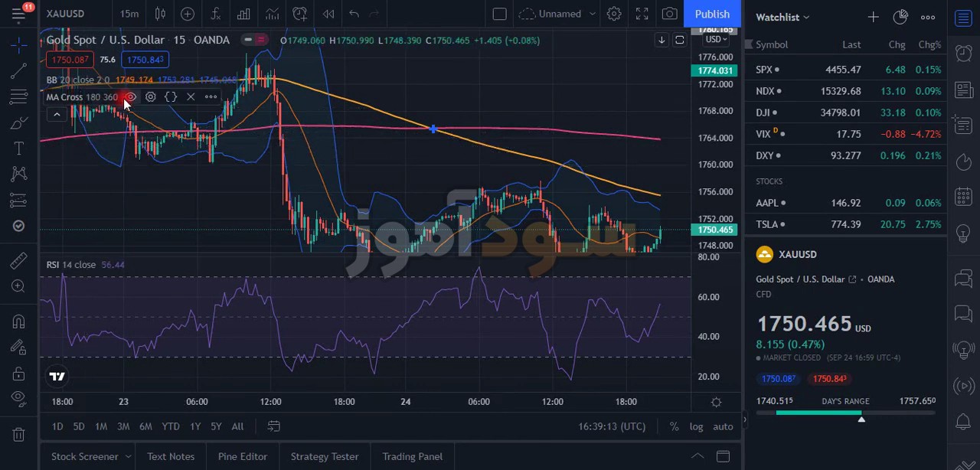The height and width of the screenshot is (470, 980).
Task: View MA Cross source code braces
Action: (x=171, y=96)
